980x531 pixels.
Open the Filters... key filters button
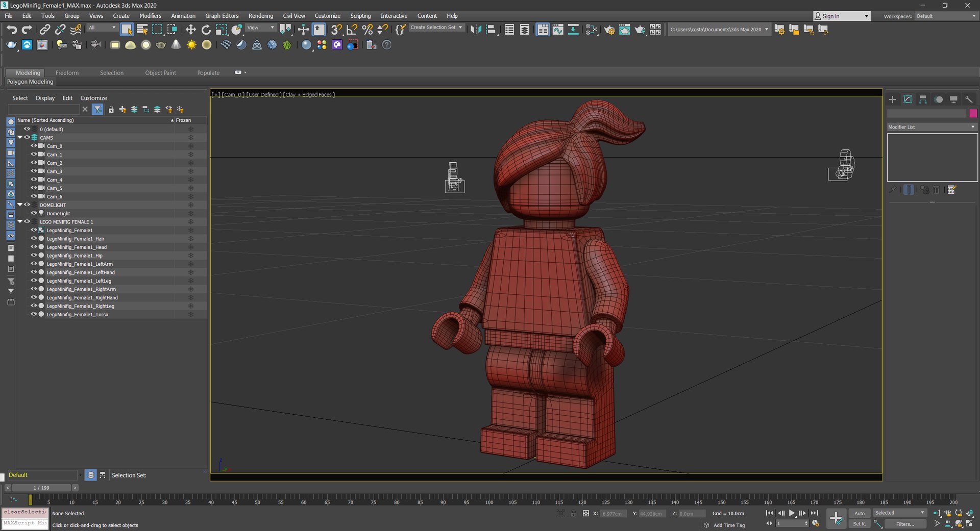[x=905, y=524]
